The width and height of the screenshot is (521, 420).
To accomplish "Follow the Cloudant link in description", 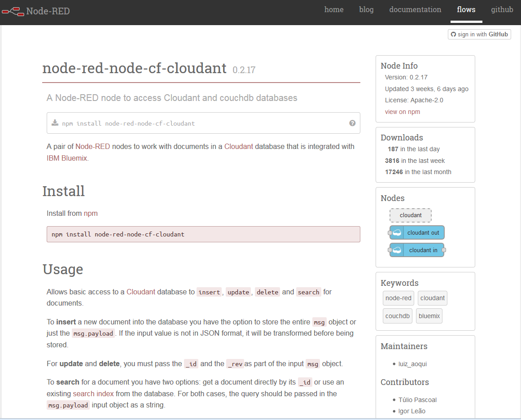I will point(239,147).
